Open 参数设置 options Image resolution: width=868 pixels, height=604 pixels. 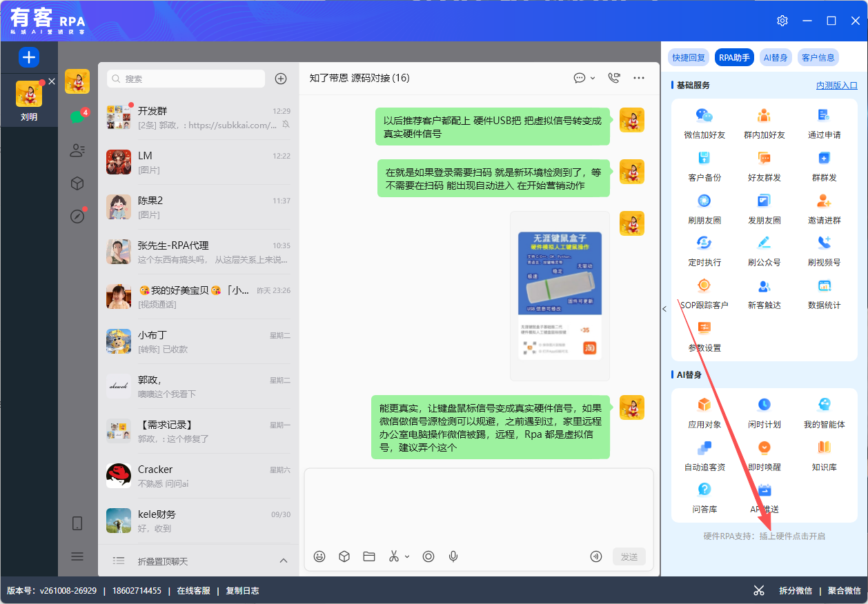click(704, 336)
